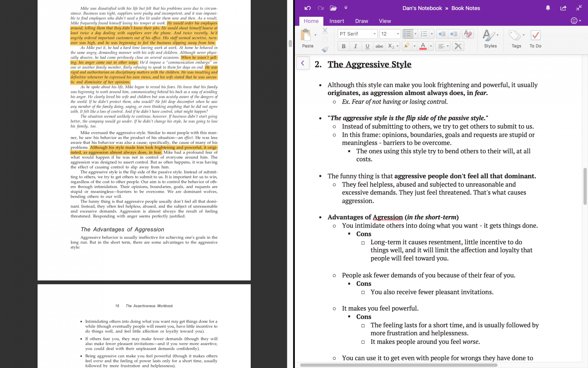Open notebooks using the folder icon

333,8
